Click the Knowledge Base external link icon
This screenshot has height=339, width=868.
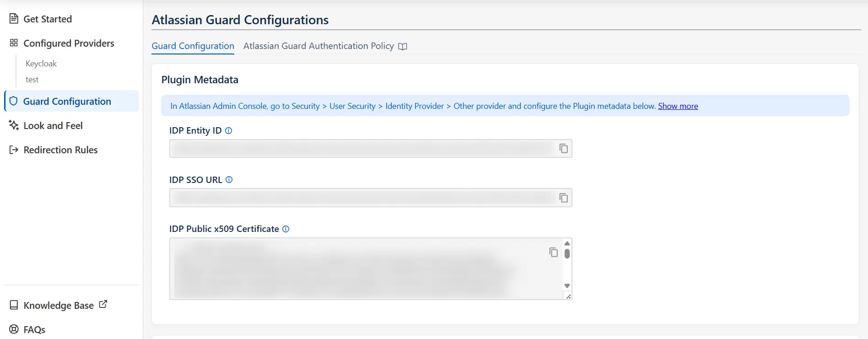tap(103, 304)
